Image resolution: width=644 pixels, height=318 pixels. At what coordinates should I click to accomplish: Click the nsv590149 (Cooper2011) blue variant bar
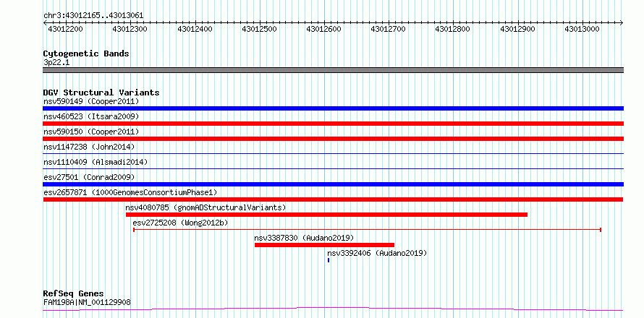tap(333, 108)
